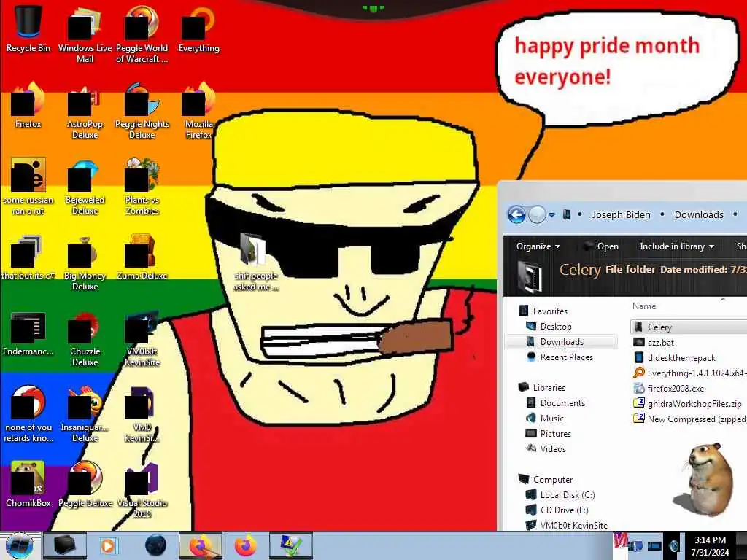
Task: Click the system tray clock showing 3:14 PM
Action: [x=710, y=546]
